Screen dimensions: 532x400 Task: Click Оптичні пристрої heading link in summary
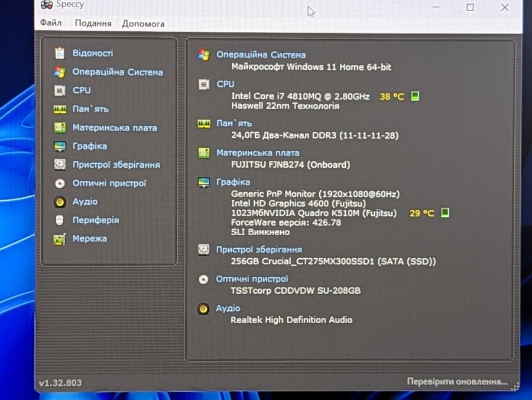click(252, 279)
